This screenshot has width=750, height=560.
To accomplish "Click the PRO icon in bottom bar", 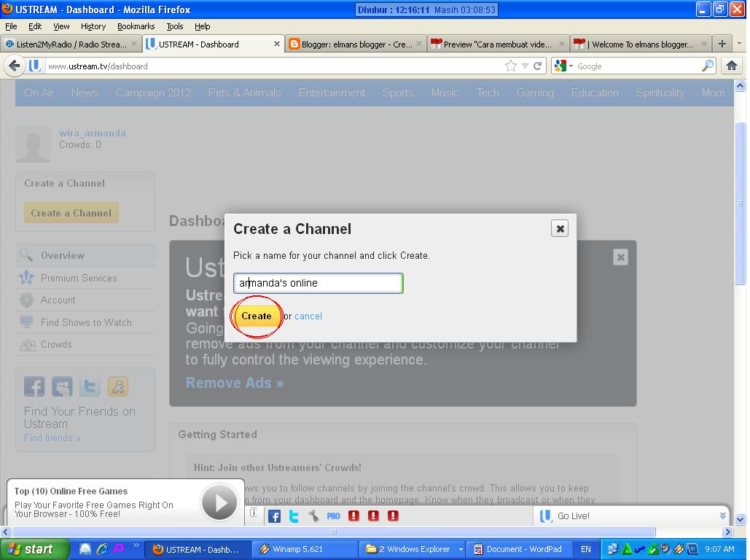I will click(333, 516).
